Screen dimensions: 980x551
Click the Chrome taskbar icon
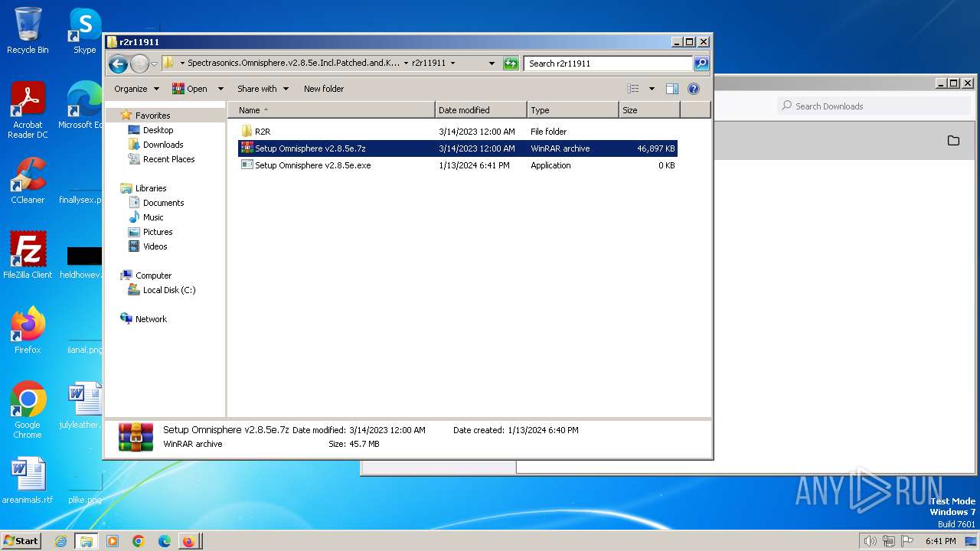point(139,541)
